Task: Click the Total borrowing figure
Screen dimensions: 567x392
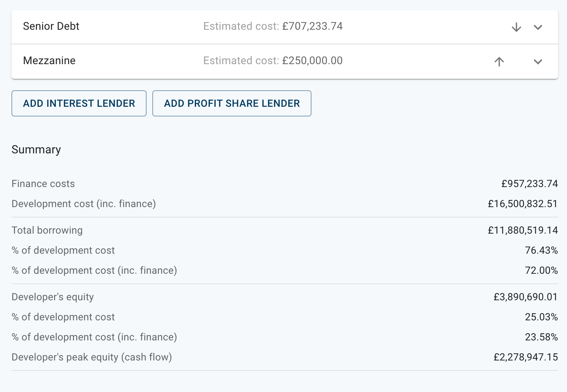Action: coord(522,230)
